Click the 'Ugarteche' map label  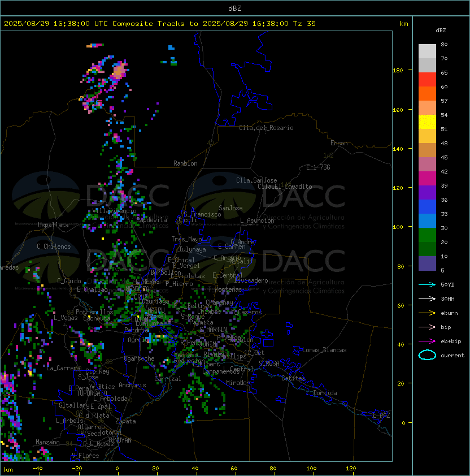click(x=140, y=358)
